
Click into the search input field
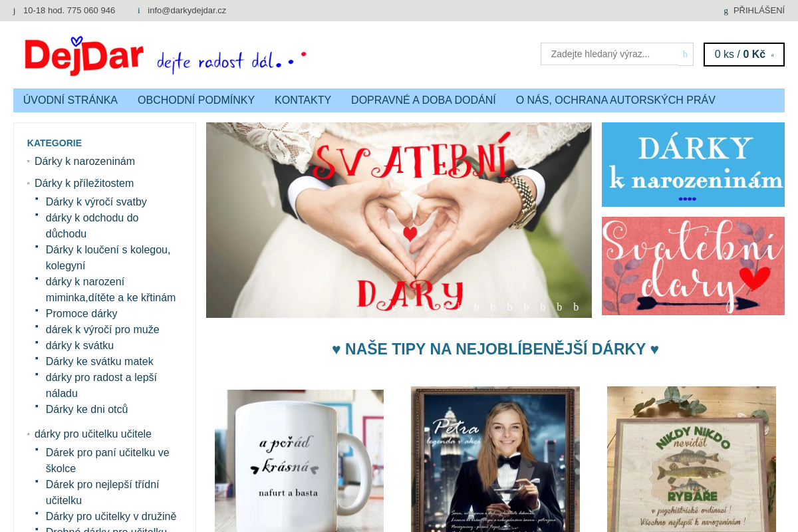[608, 55]
